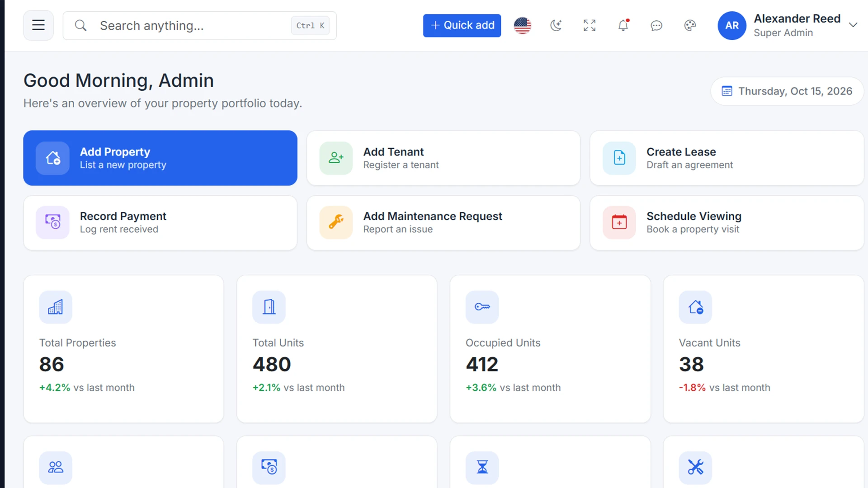Click the AR user avatar
868x488 pixels.
[x=732, y=25]
